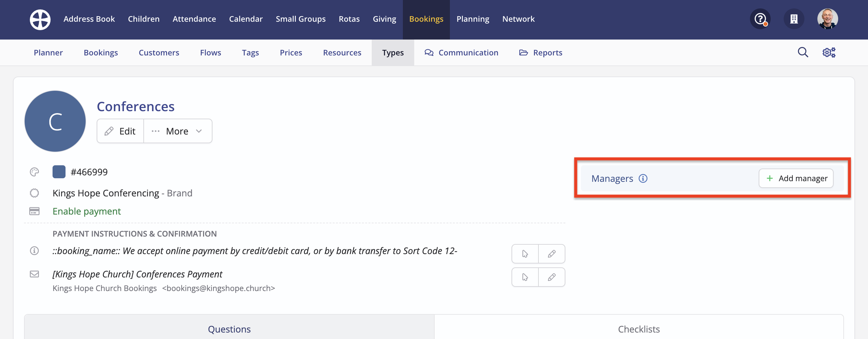Open Small Groups module
The image size is (868, 339).
tap(301, 19)
